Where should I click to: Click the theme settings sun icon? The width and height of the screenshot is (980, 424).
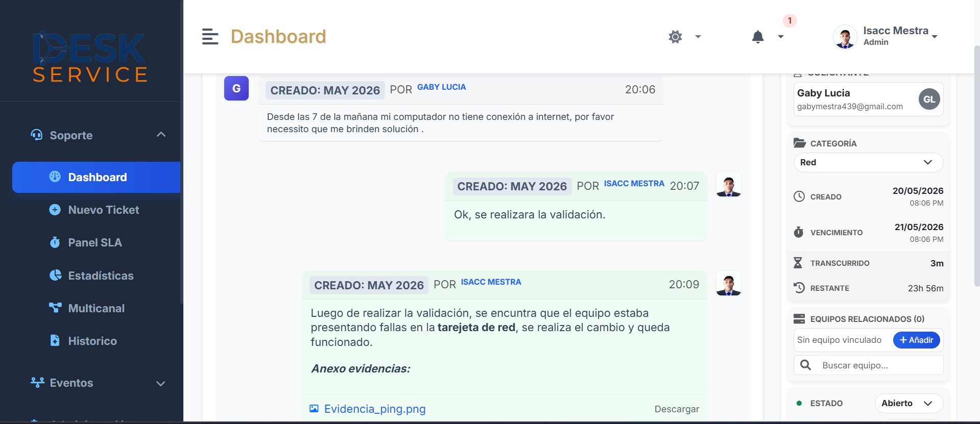pyautogui.click(x=675, y=37)
